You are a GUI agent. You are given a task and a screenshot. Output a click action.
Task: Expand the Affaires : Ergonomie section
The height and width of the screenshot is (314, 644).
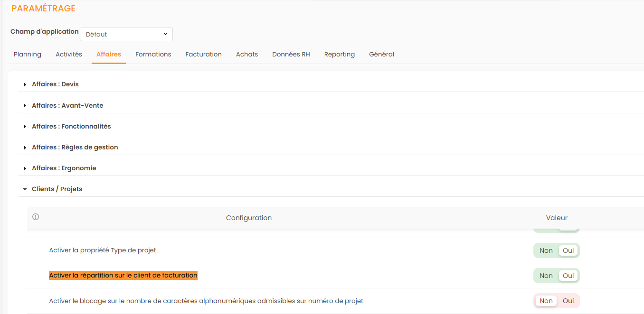pos(64,168)
